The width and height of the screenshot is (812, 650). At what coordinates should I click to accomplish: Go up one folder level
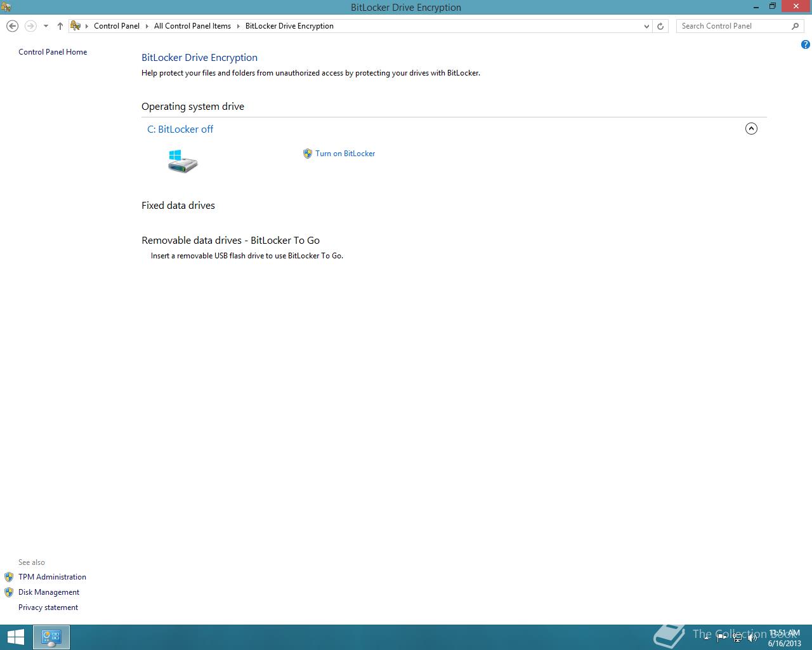tap(60, 26)
